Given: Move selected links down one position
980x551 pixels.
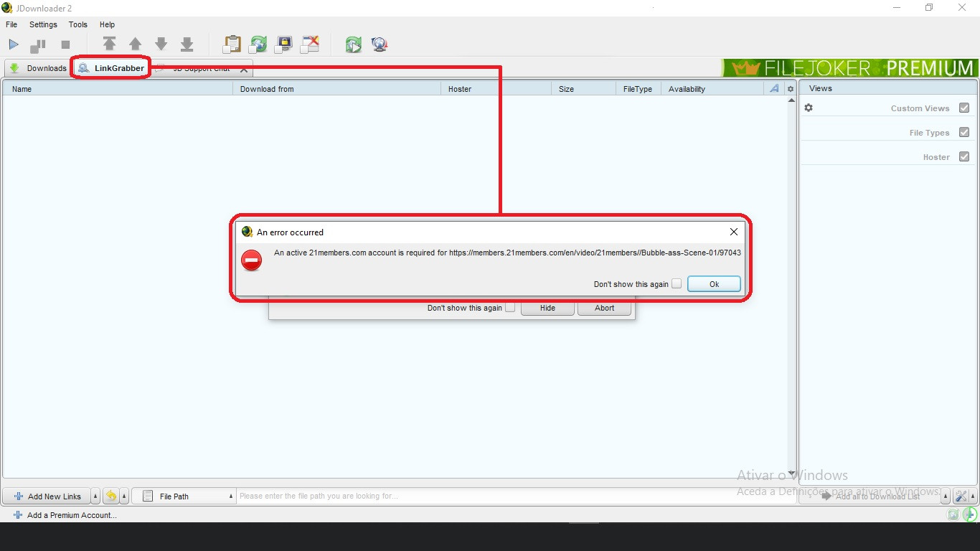Looking at the screenshot, I should point(161,44).
